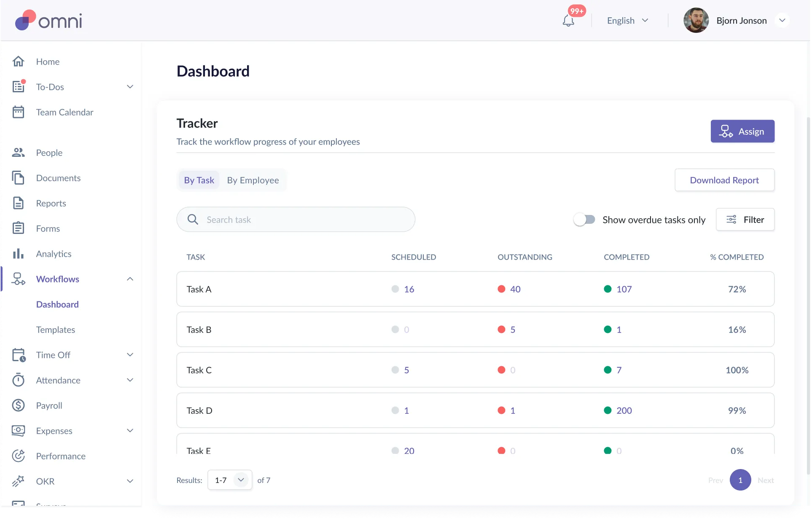Collapse the Workflows menu chevron

point(130,279)
